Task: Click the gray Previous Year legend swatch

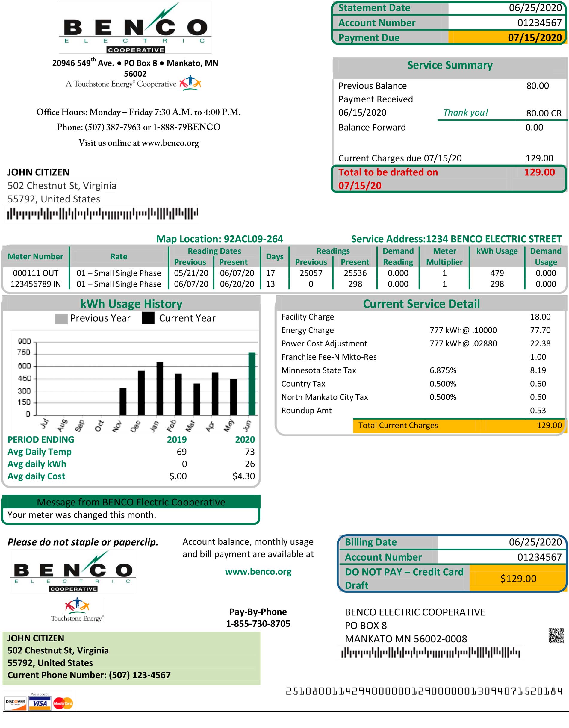Action: (61, 318)
